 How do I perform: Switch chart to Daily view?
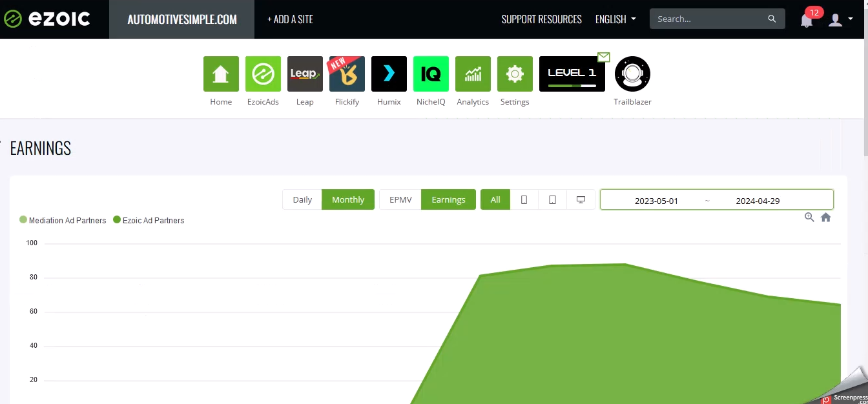click(302, 199)
